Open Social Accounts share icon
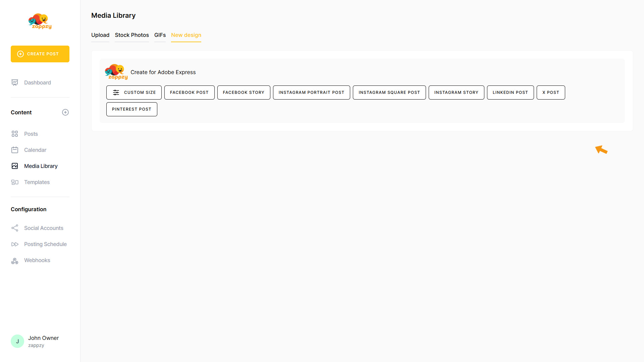644x362 pixels. point(15,228)
